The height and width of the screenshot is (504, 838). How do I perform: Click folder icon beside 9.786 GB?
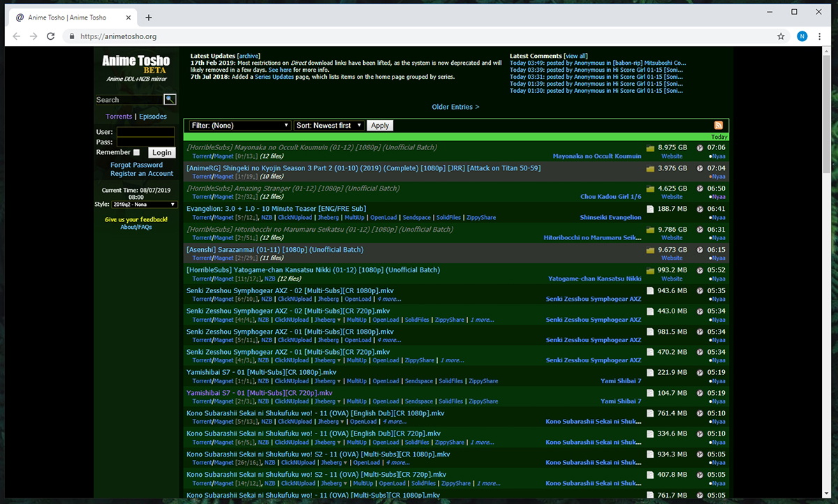650,230
